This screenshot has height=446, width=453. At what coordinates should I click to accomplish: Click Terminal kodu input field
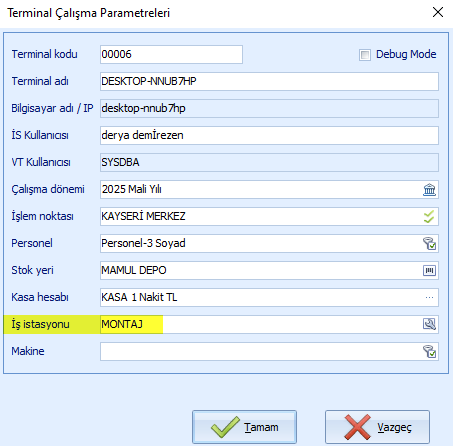coord(171,54)
